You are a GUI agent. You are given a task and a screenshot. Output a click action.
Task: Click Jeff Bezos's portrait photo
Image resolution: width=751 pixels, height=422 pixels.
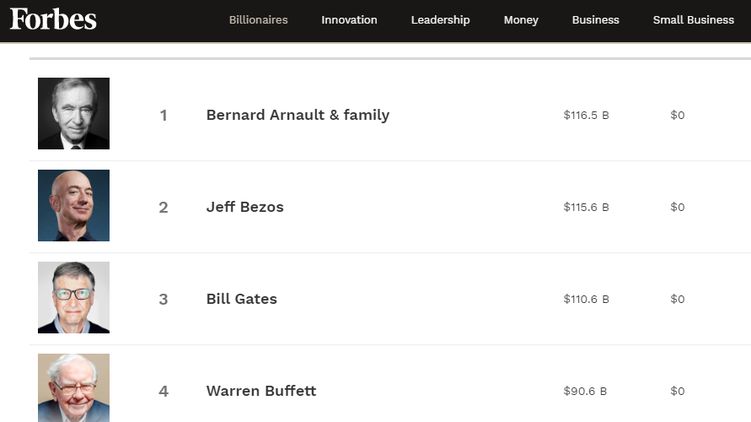click(x=74, y=206)
